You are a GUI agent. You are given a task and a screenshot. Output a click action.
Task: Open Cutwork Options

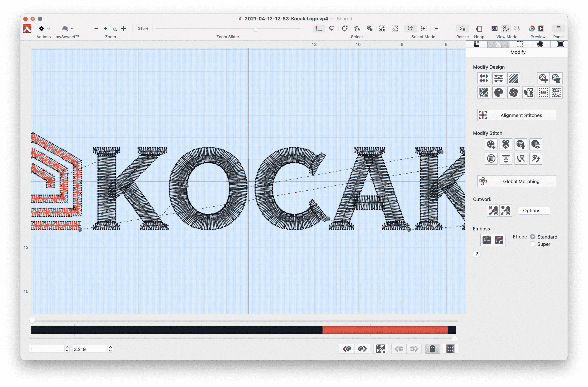[533, 211]
